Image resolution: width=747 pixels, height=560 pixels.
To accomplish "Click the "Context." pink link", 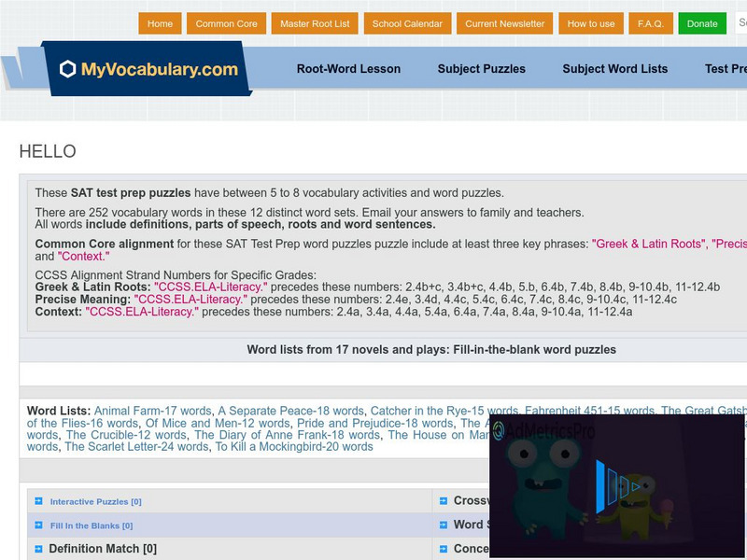I will click(x=83, y=256).
